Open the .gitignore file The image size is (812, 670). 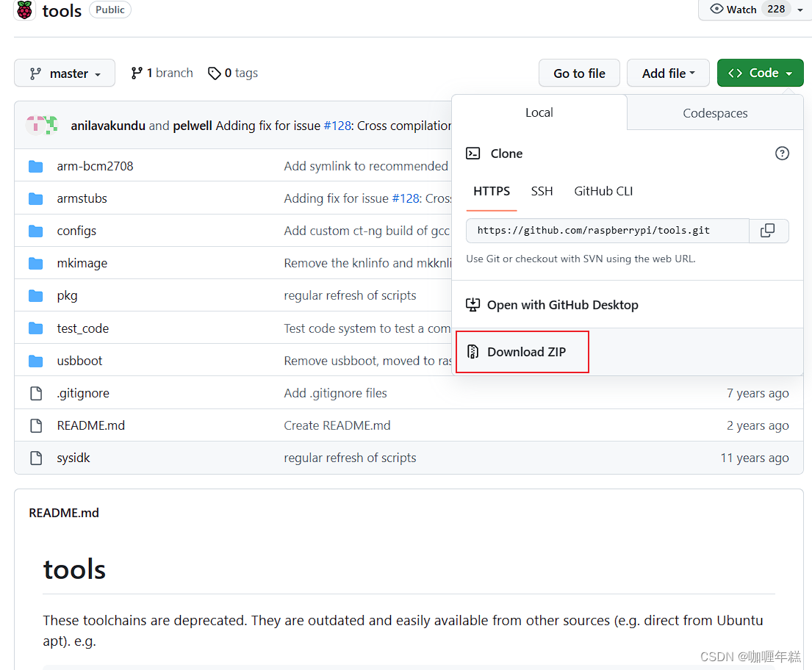point(83,393)
